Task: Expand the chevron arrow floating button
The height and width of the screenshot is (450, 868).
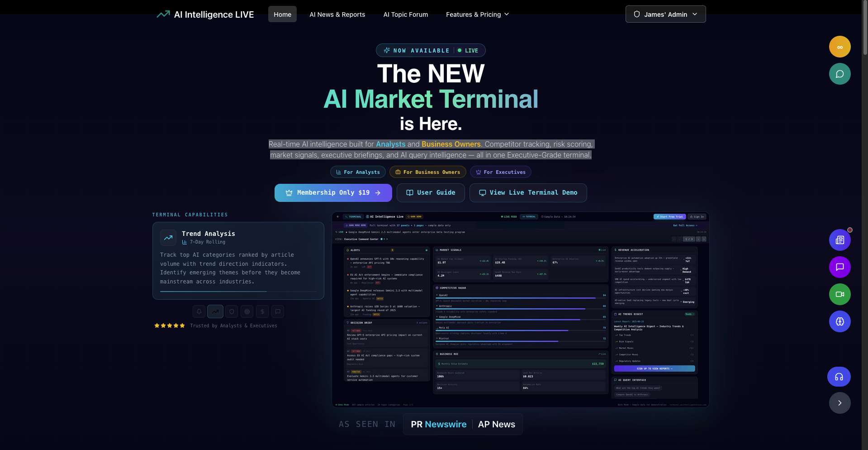Action: pyautogui.click(x=840, y=403)
